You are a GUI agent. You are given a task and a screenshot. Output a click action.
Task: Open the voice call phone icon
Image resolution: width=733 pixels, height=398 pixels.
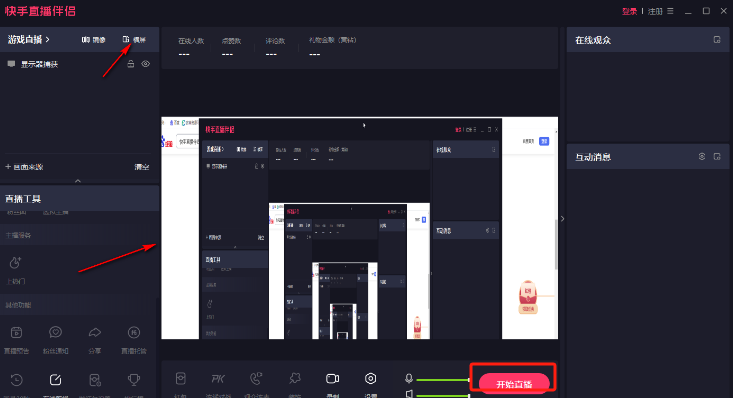coord(256,378)
